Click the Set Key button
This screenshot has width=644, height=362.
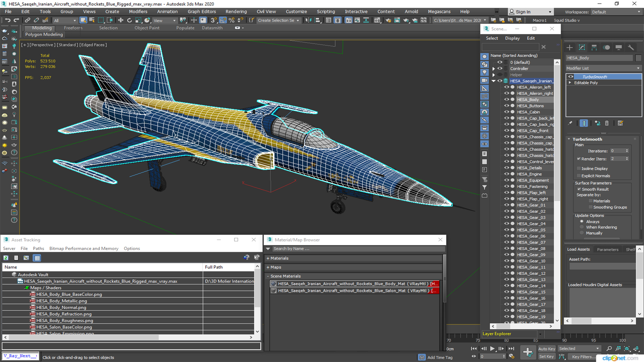pos(546,357)
